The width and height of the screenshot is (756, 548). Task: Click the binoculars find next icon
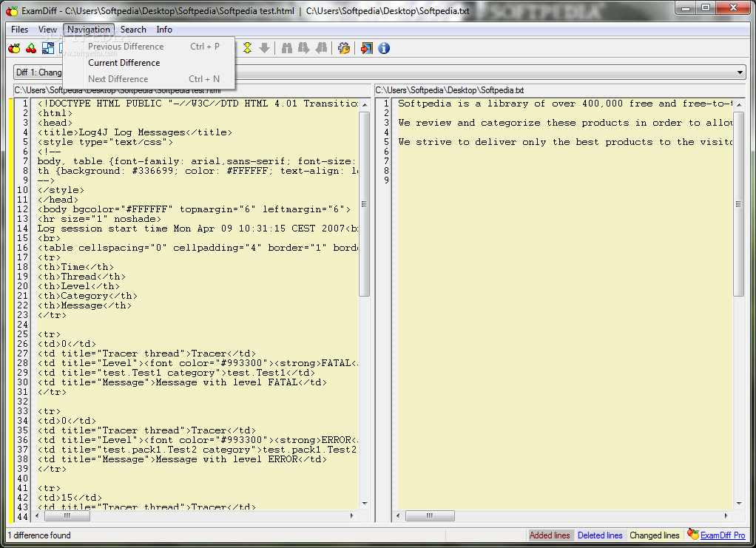304,48
